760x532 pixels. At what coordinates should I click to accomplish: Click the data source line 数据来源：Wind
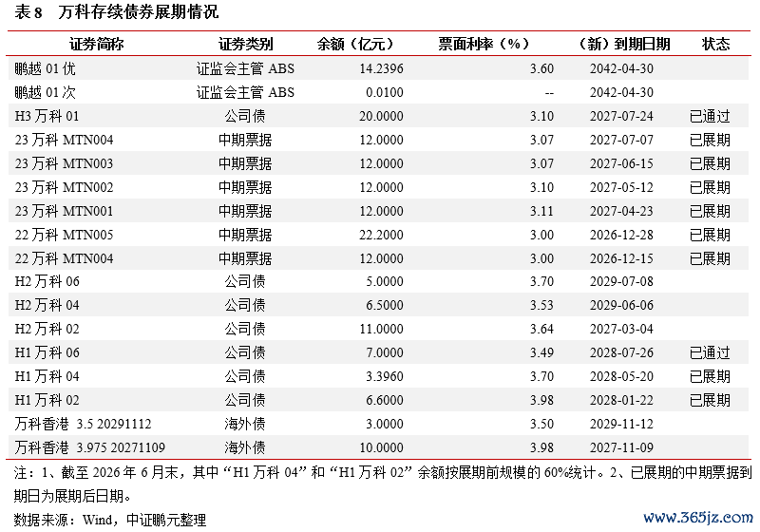click(x=110, y=520)
